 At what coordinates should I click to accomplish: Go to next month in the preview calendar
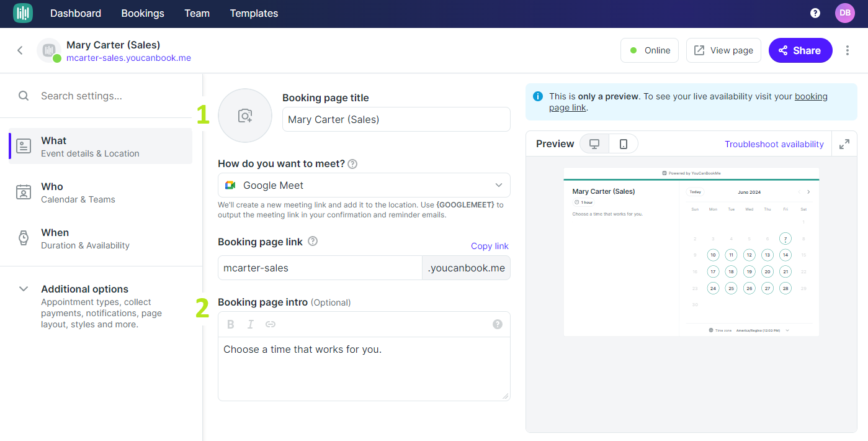[x=808, y=192]
